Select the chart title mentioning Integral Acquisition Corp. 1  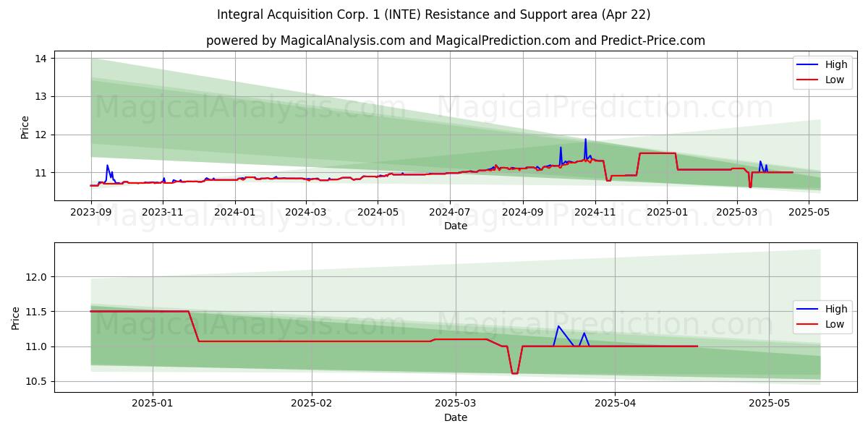tap(433, 14)
